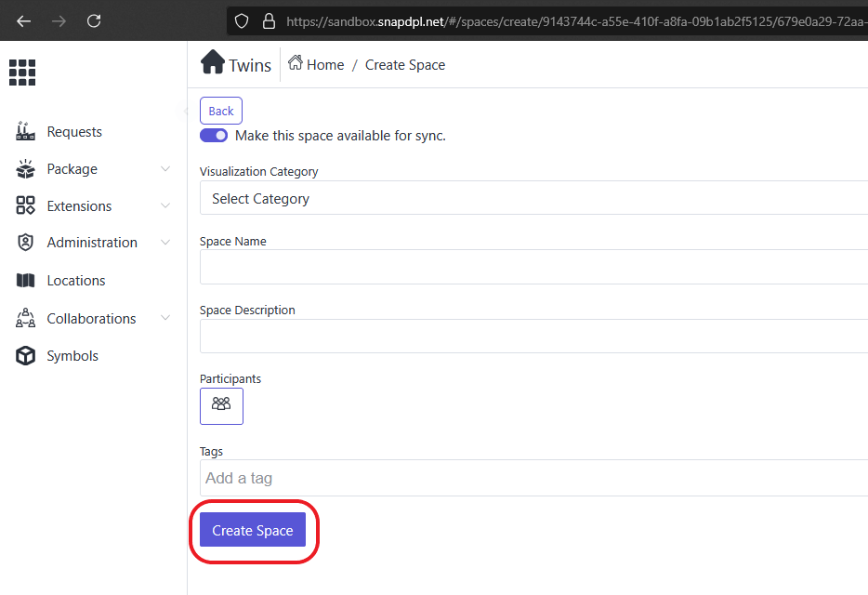
Task: Open Package in the sidebar
Action: pos(72,169)
